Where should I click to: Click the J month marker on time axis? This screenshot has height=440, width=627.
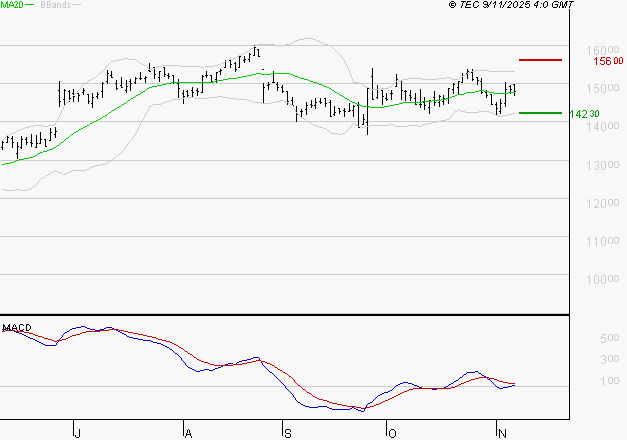tap(78, 433)
